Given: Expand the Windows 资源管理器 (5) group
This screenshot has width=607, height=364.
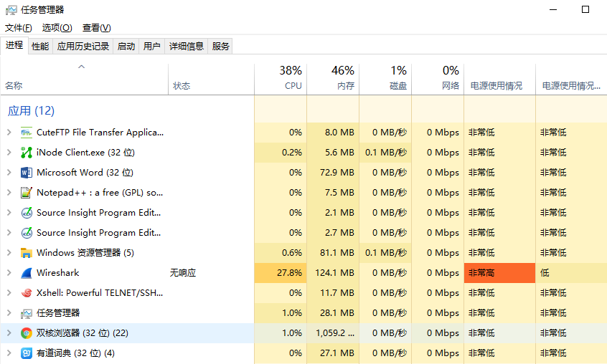Looking at the screenshot, I should point(9,253).
